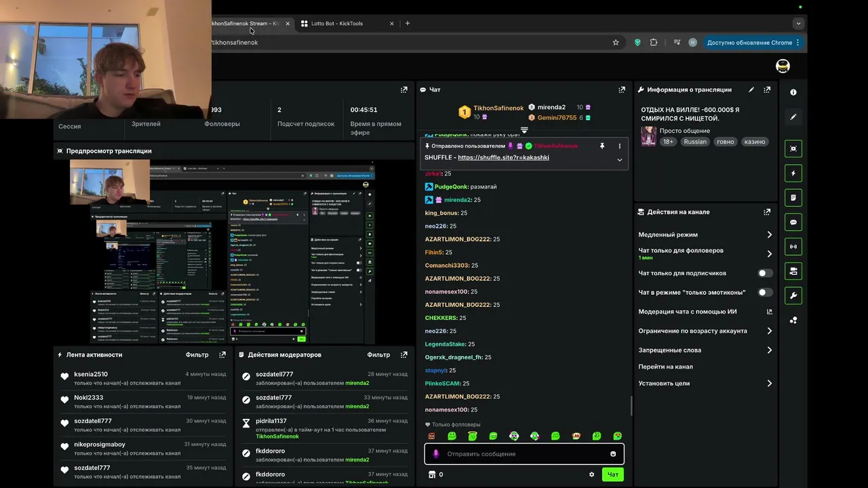Pop out Действия на канале panel

click(x=767, y=211)
